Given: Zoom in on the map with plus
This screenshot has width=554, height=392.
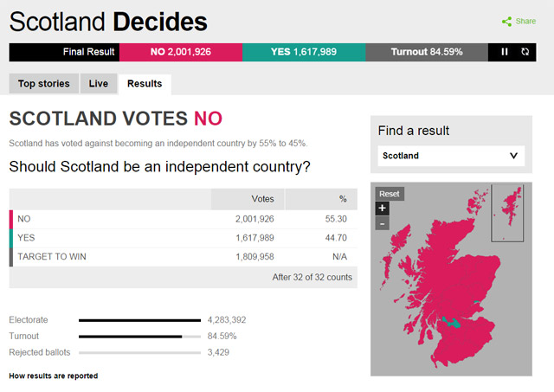Looking at the screenshot, I should [x=383, y=208].
